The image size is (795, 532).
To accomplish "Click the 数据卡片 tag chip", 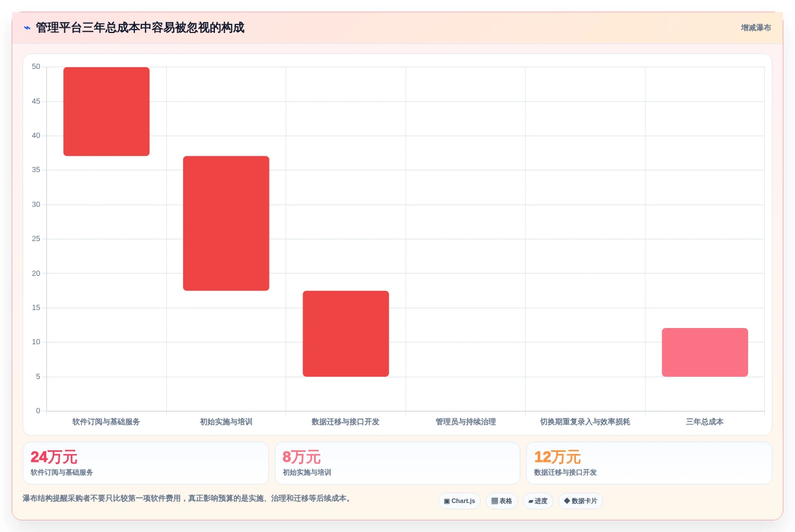I will click(581, 501).
